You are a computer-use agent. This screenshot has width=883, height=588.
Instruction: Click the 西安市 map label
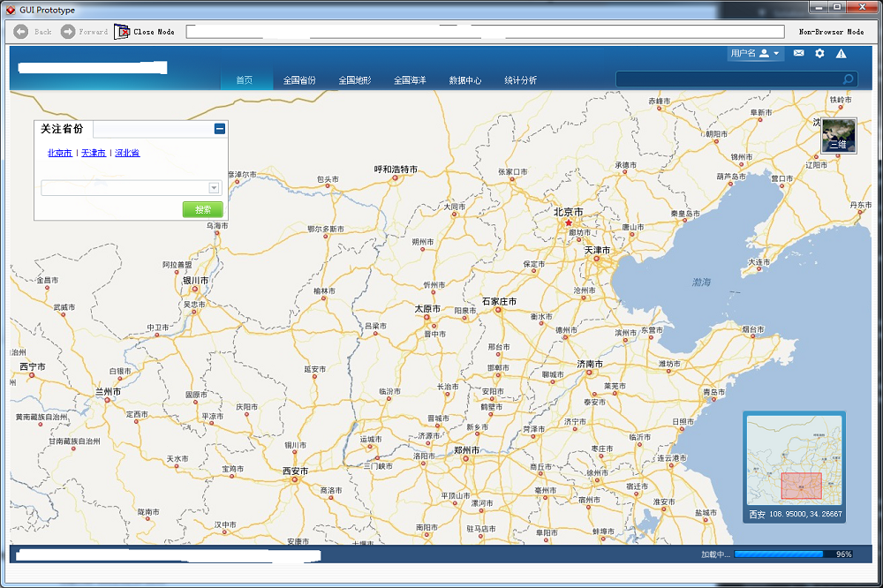tap(295, 471)
